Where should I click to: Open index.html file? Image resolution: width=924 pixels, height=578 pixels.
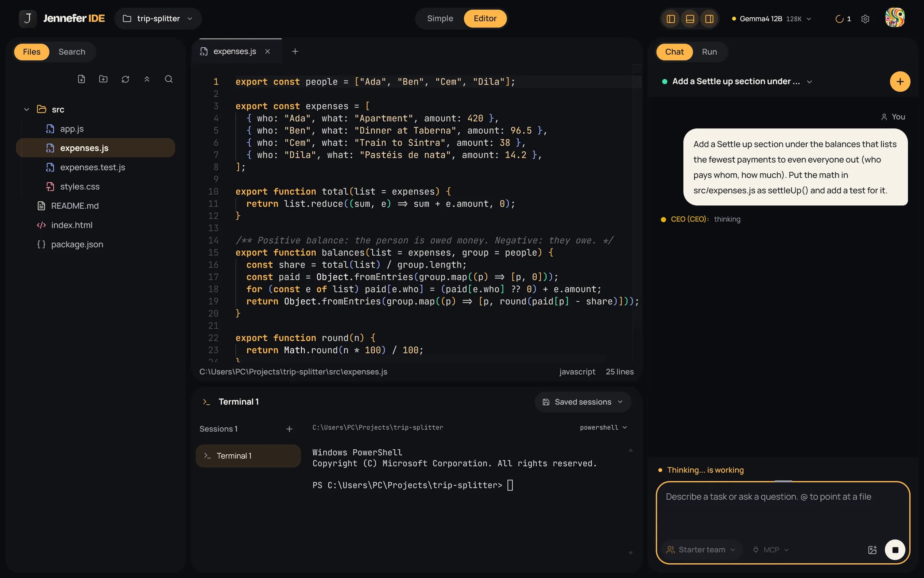(95, 225)
